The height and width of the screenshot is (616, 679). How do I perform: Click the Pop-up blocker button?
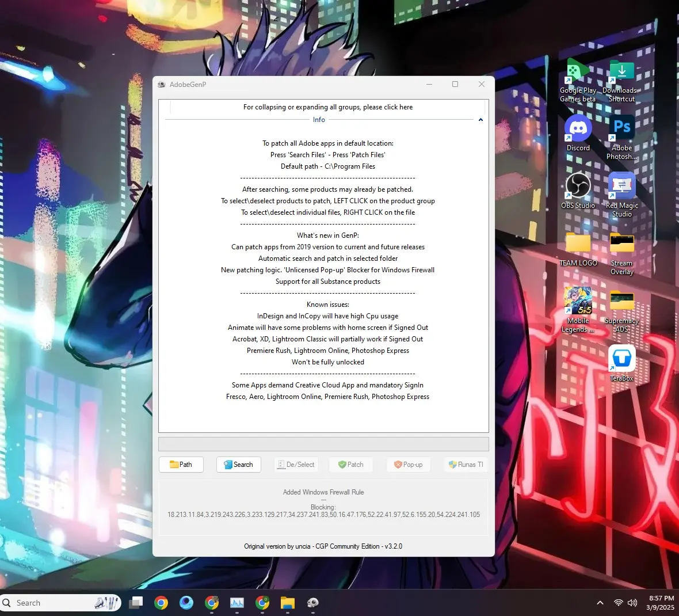click(409, 465)
